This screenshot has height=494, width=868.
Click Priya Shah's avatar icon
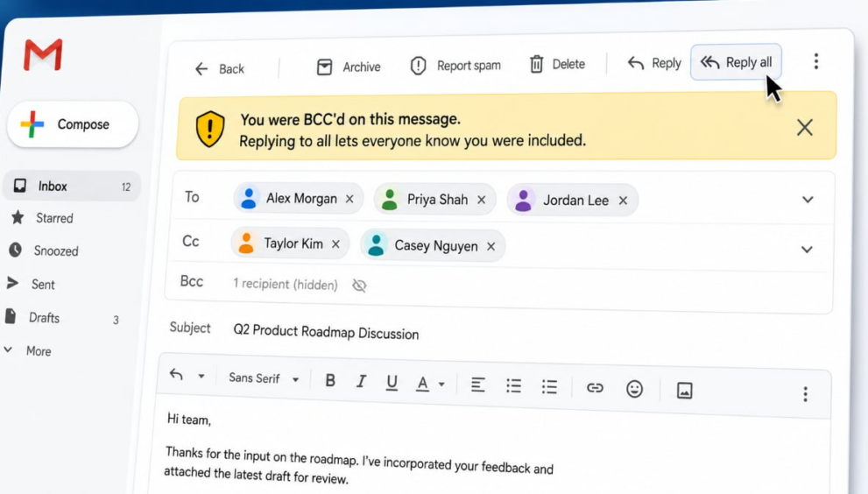[x=390, y=199]
